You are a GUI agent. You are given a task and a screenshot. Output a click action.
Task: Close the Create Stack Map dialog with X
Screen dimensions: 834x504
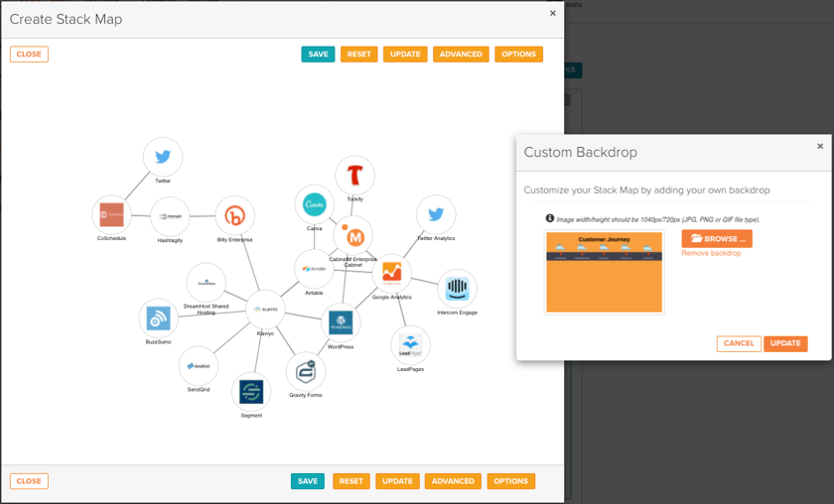tap(553, 13)
